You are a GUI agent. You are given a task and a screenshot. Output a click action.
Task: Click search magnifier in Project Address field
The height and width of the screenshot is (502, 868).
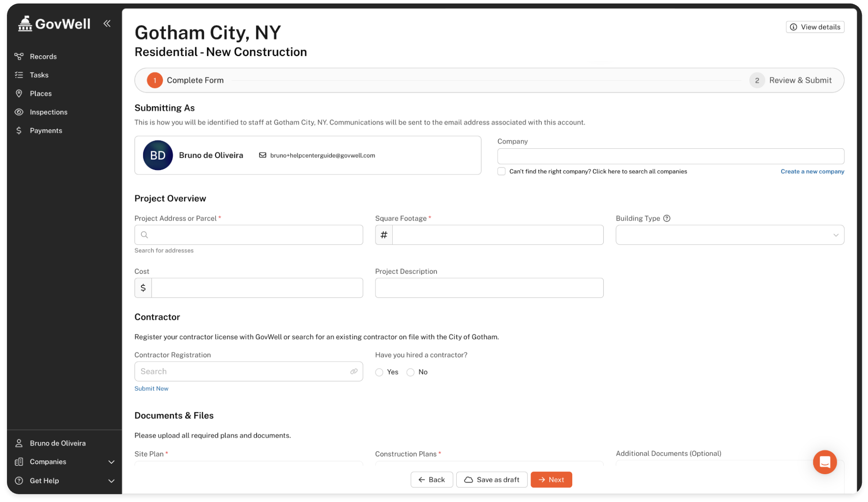(x=144, y=235)
